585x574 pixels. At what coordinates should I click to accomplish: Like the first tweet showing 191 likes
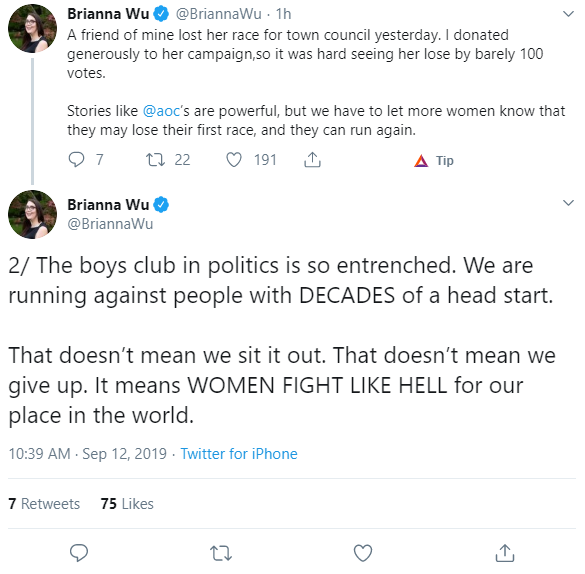click(234, 160)
